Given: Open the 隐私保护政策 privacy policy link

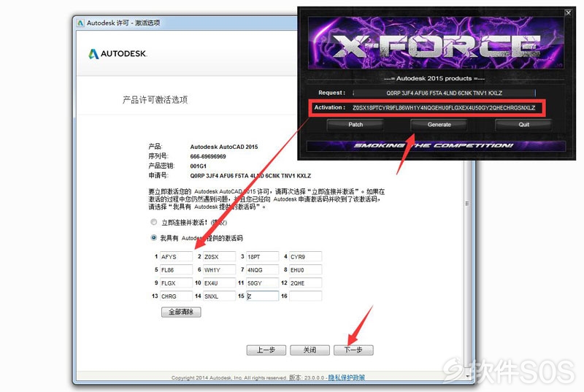Looking at the screenshot, I should (x=346, y=377).
